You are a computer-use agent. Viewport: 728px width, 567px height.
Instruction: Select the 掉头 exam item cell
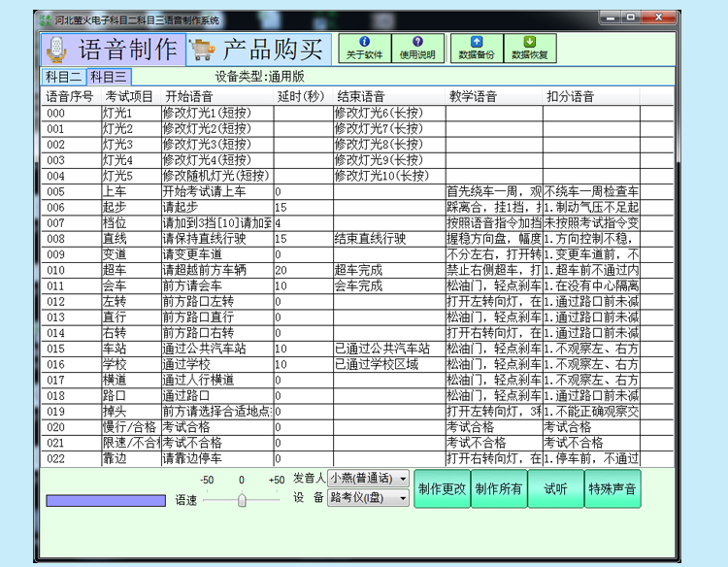[131, 412]
